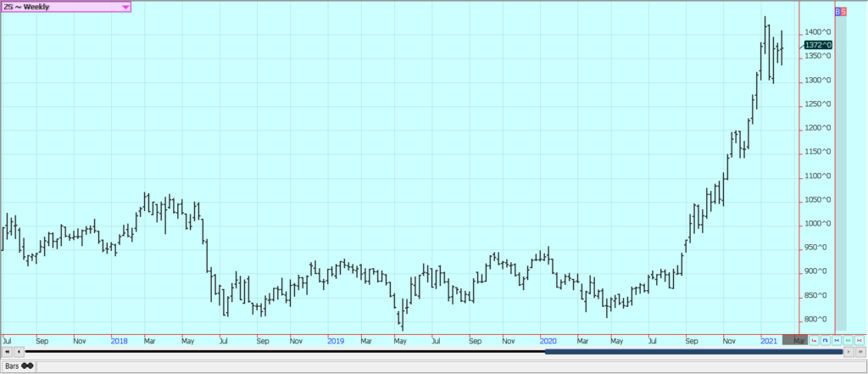
Task: Click the blue chart-tool icon below the price axis
Action: coord(826,340)
